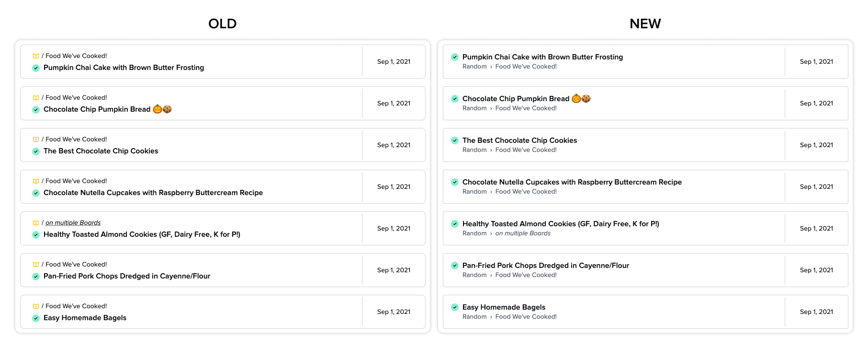Click Sep 1, 2021 date for Easy Homemade Bagels NEW
Viewport: 868px width, 348px height.
pyautogui.click(x=816, y=312)
